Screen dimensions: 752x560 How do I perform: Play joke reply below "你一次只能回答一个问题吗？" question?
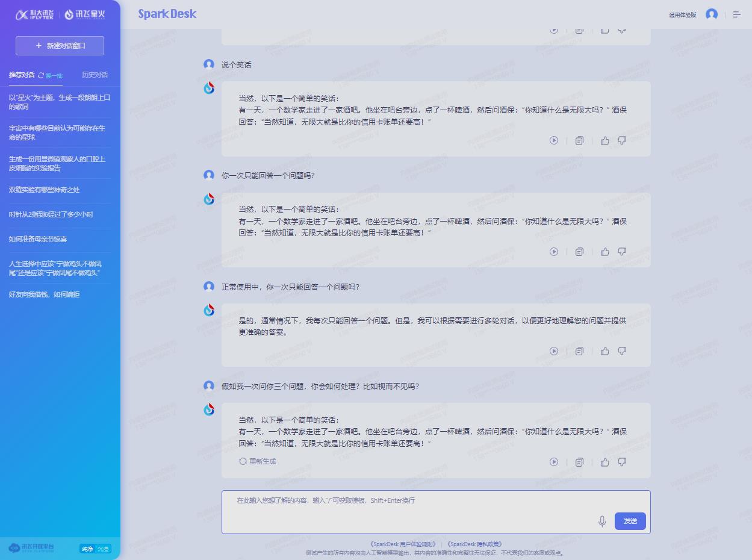[554, 252]
